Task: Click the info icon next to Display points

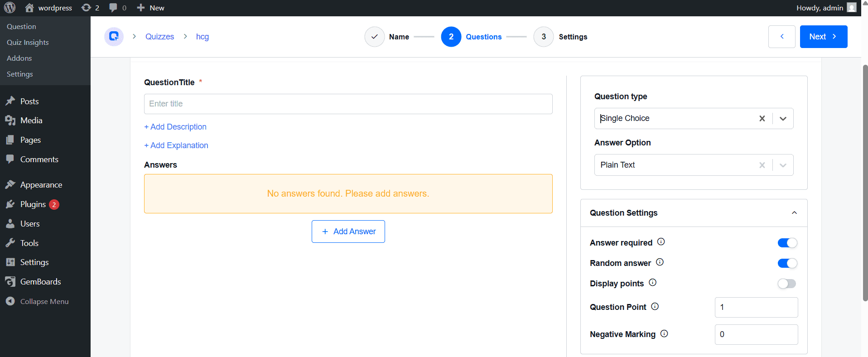Action: (652, 283)
